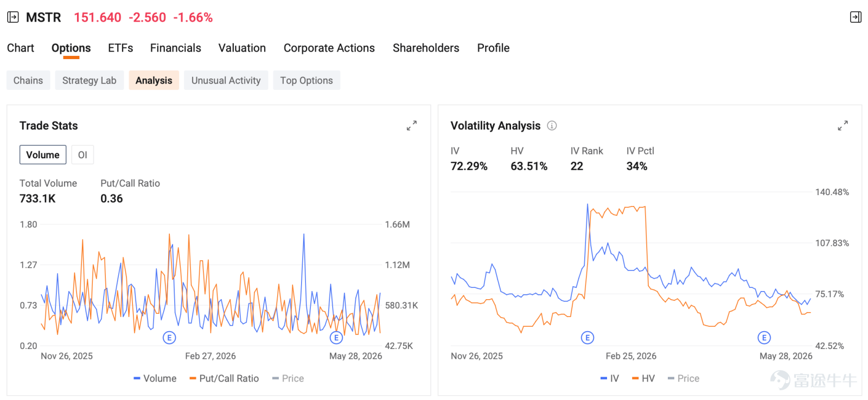This screenshot has width=868, height=400.
Task: Expand the Trade Stats chart fullscreen
Action: coord(412,126)
